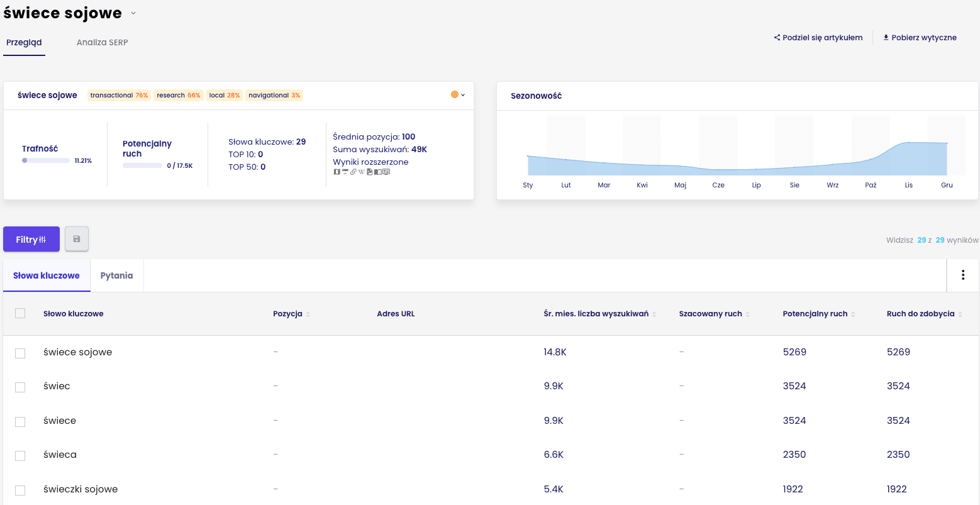Click the navigational 3% tag

point(274,96)
